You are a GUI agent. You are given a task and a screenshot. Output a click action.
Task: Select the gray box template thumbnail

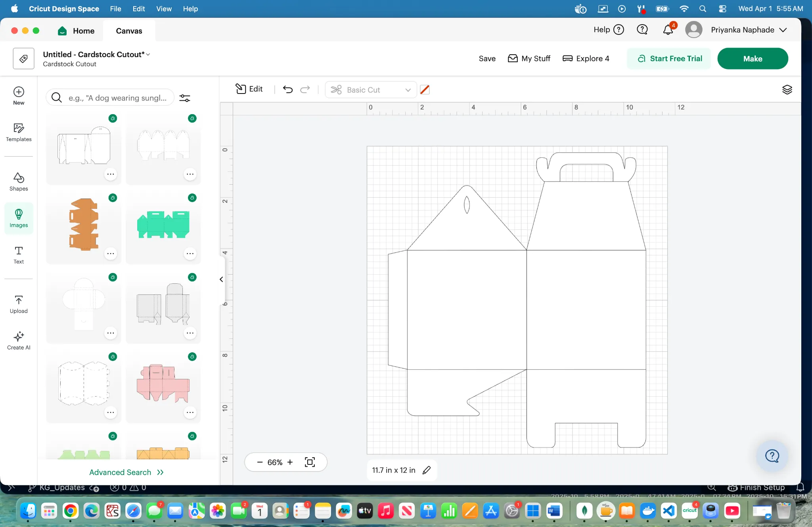pos(163,304)
